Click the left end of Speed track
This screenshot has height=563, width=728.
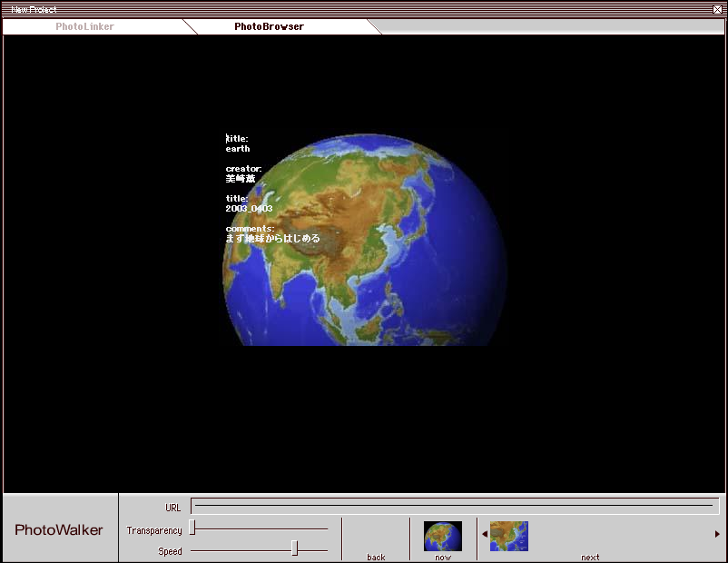(193, 550)
